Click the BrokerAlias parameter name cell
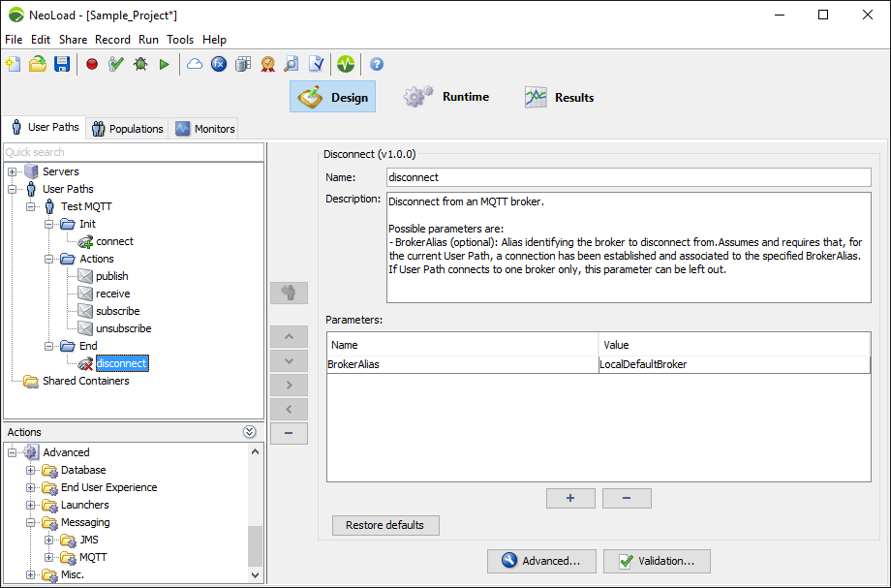This screenshot has height=588, width=891. coord(463,364)
